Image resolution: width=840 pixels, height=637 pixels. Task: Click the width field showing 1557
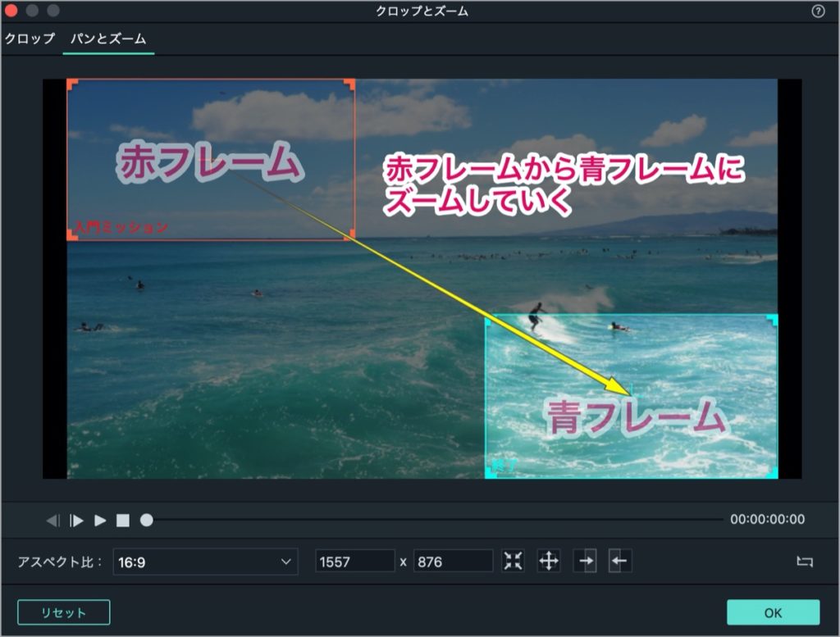(x=355, y=562)
